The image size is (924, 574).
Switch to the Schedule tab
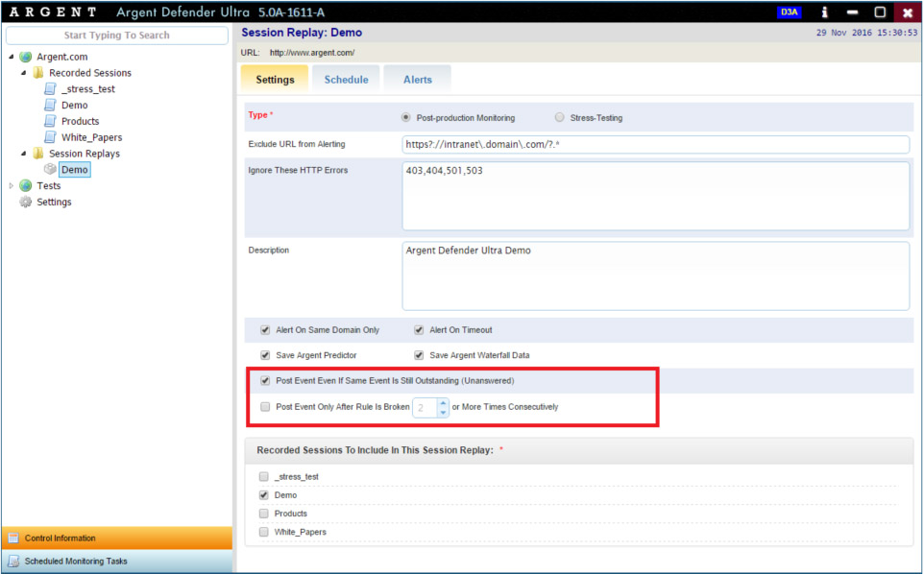tap(346, 80)
